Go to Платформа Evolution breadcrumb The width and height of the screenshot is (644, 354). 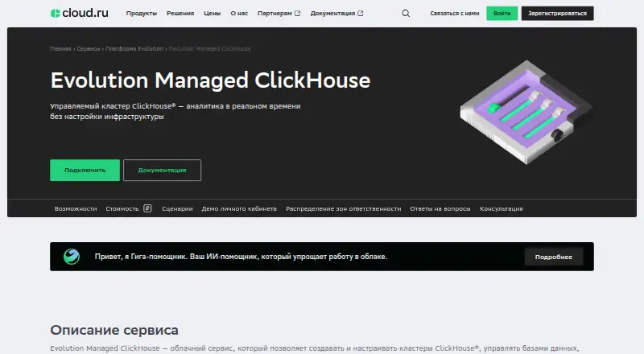click(x=134, y=48)
